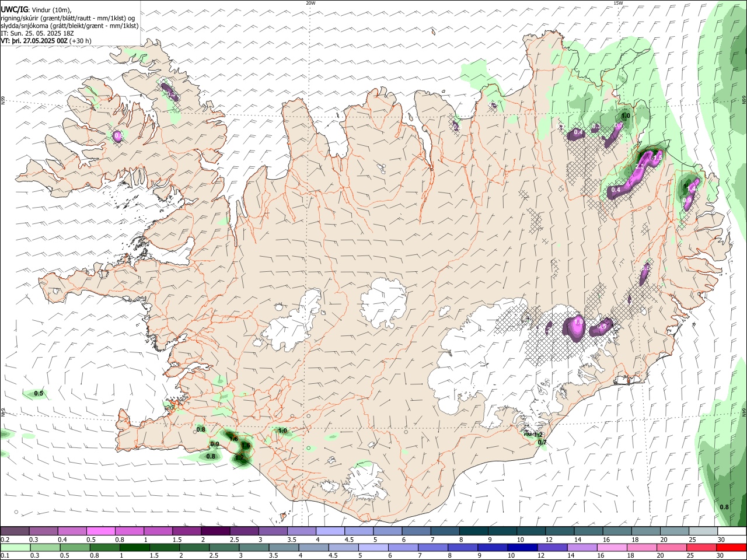Click the "1.0" rain label near the northeast coast
747x560 pixels.
point(626,116)
